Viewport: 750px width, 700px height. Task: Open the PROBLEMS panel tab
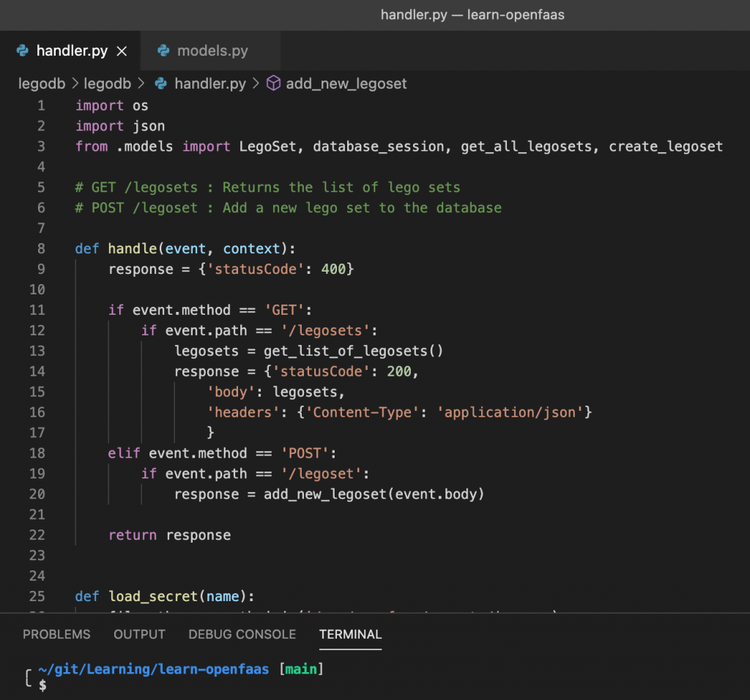56,635
